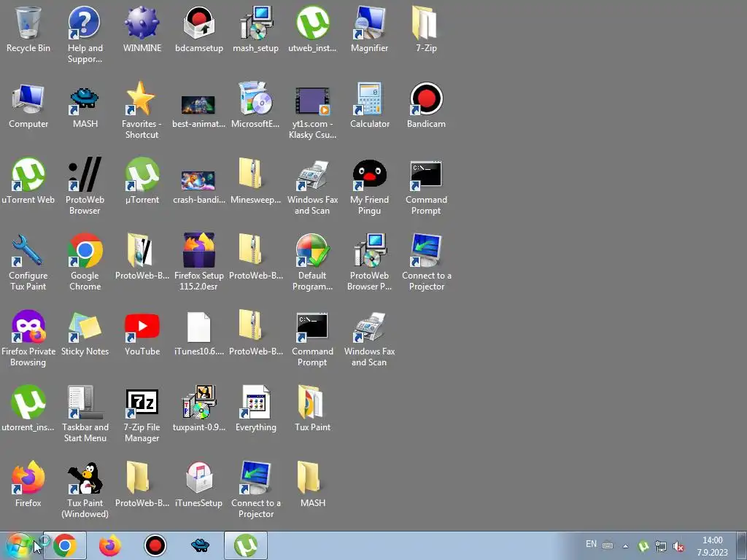The width and height of the screenshot is (747, 560).
Task: Open Firefox Private Browsing shortcut
Action: pos(28,337)
